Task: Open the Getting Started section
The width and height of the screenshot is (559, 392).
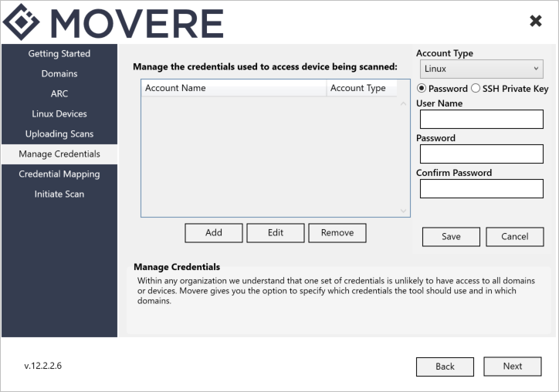Action: point(59,54)
